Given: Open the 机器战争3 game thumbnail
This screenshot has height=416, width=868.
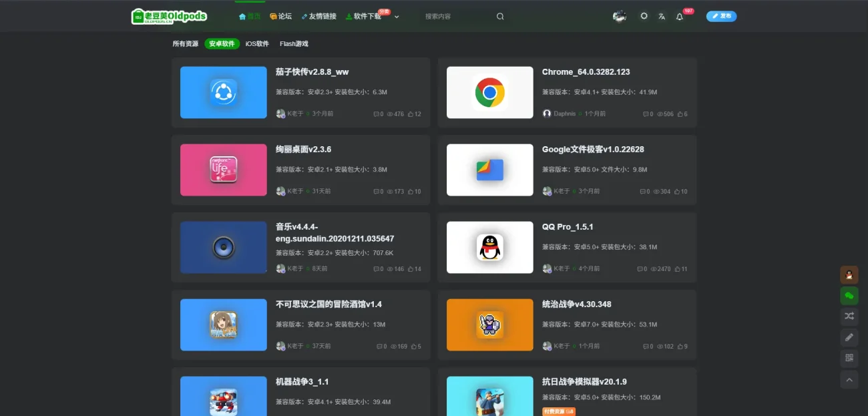Looking at the screenshot, I should [224, 396].
